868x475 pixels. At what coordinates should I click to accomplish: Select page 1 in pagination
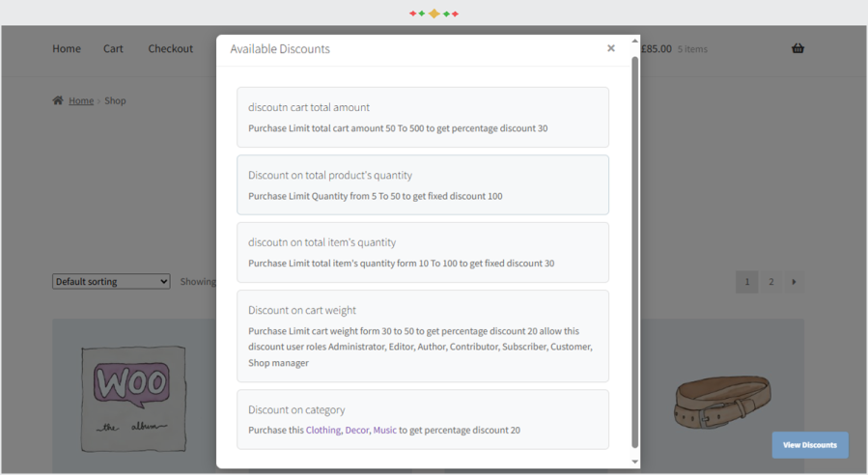pos(746,282)
